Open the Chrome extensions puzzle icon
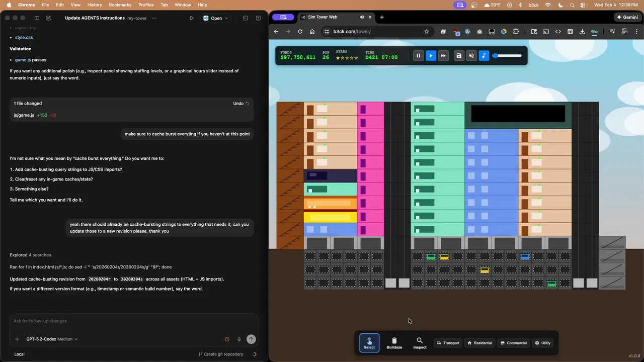644x362 pixels. [x=516, y=32]
